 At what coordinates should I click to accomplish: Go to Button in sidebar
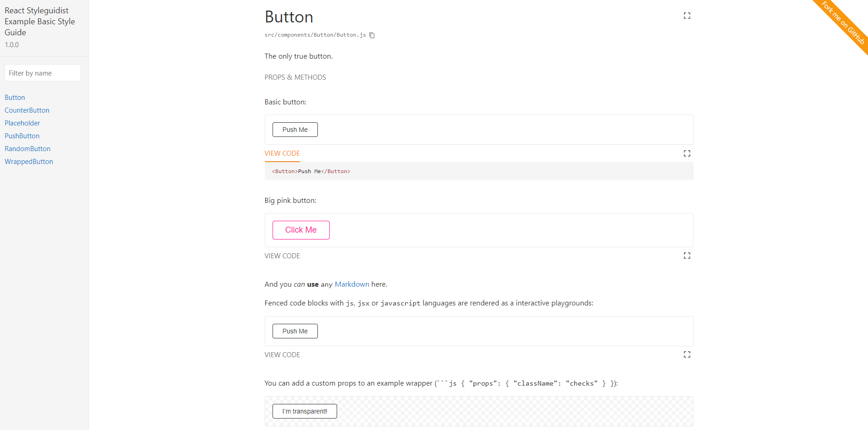[15, 98]
